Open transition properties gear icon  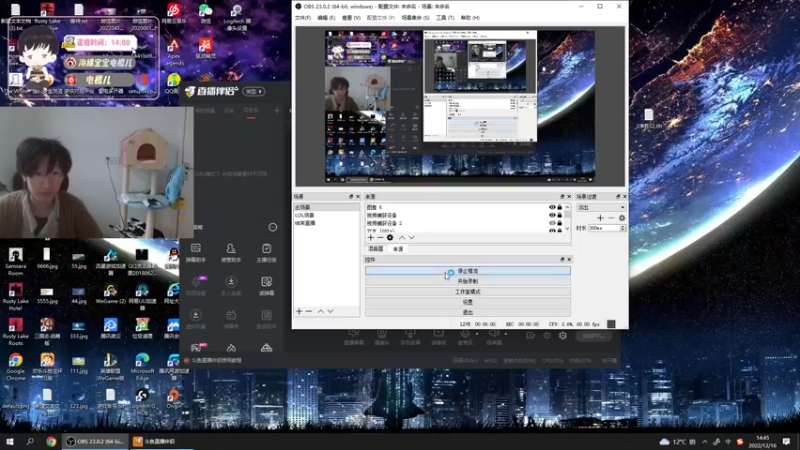[621, 218]
